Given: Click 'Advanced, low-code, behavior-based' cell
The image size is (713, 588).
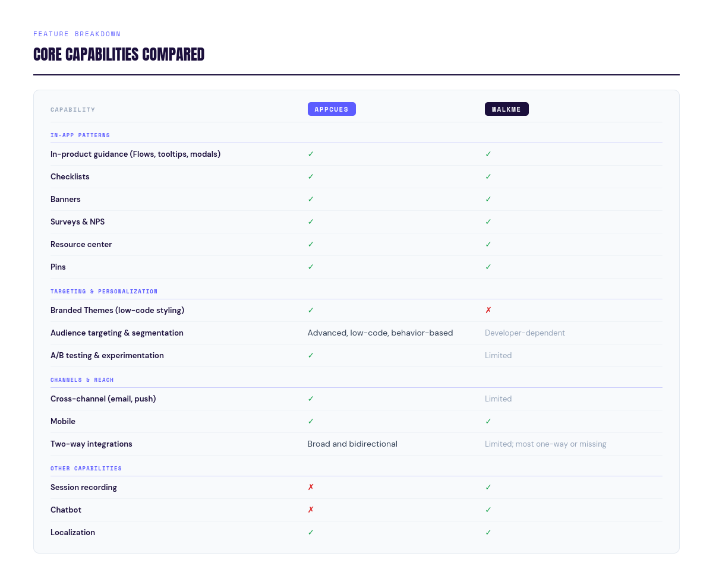Looking at the screenshot, I should 380,333.
